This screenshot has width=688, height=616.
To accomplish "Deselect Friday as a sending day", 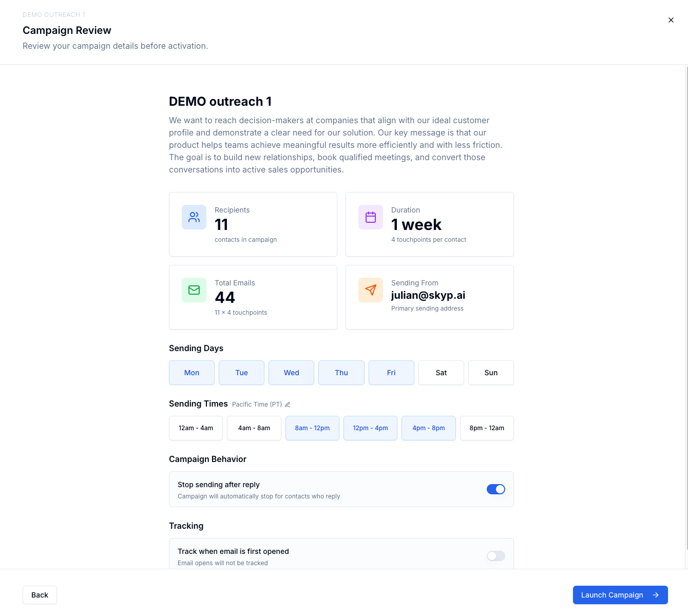I will point(391,373).
